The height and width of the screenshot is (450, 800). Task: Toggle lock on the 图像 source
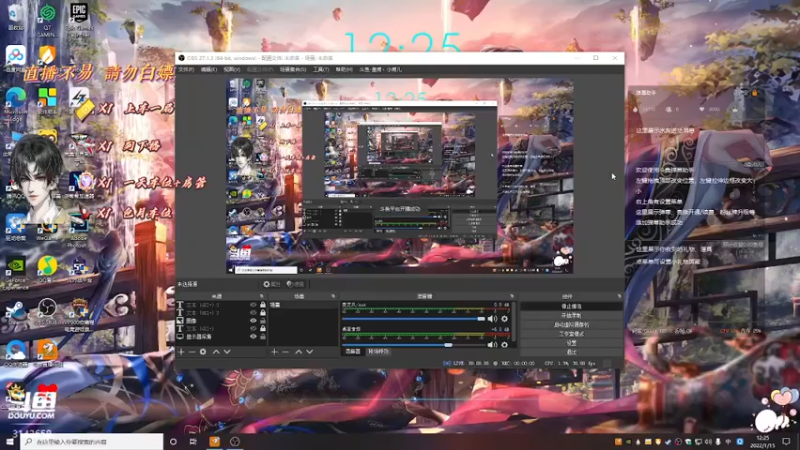coord(263,320)
